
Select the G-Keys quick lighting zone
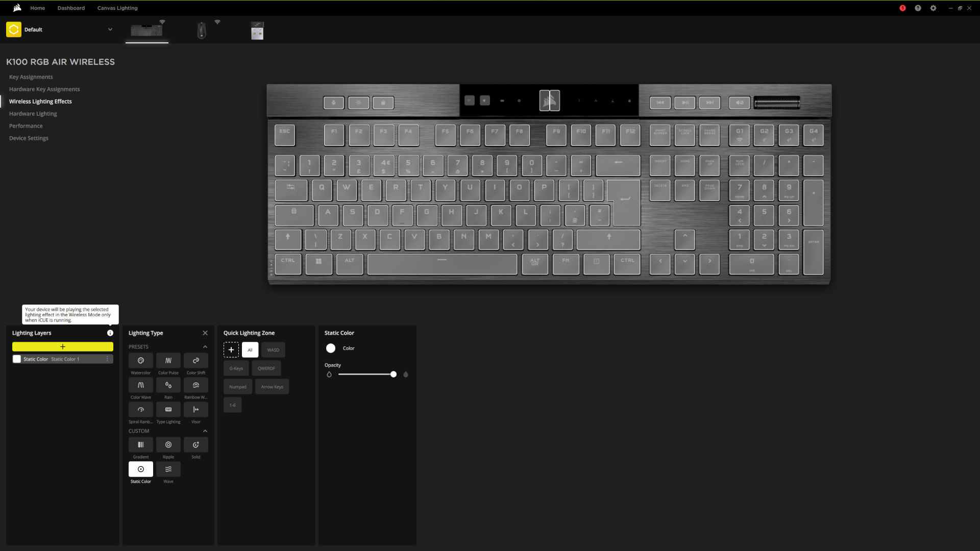tap(236, 368)
